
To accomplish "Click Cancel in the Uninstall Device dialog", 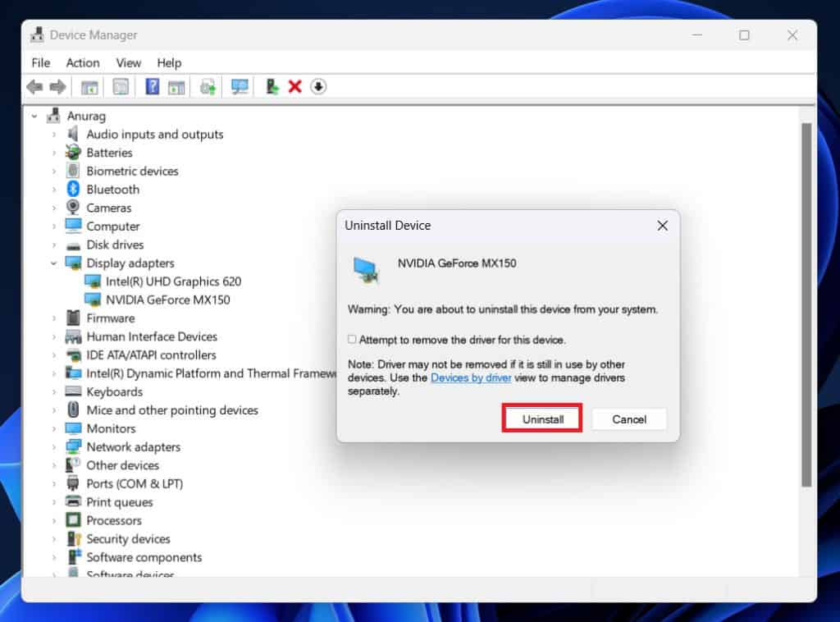I will pos(629,418).
